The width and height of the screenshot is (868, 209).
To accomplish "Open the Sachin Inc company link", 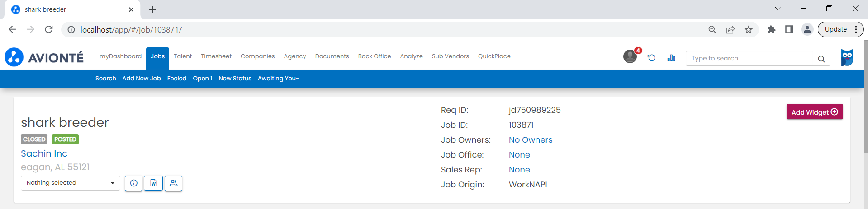I will [x=44, y=154].
